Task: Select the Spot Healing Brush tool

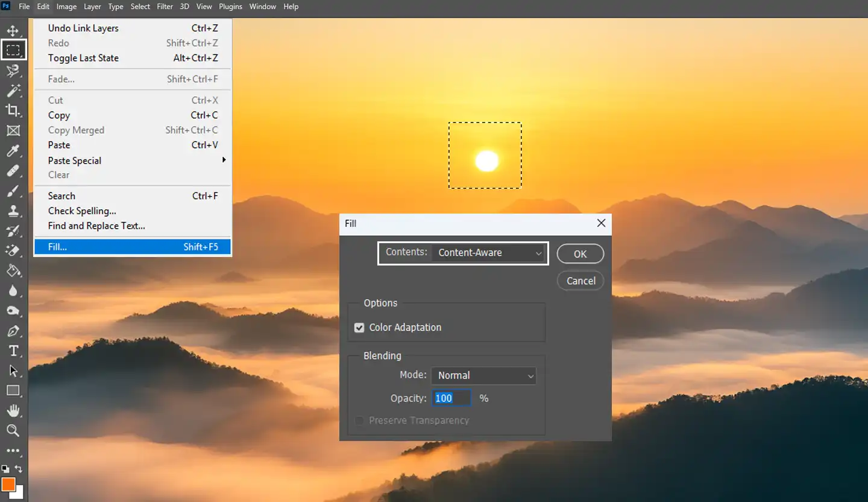Action: pyautogui.click(x=13, y=171)
